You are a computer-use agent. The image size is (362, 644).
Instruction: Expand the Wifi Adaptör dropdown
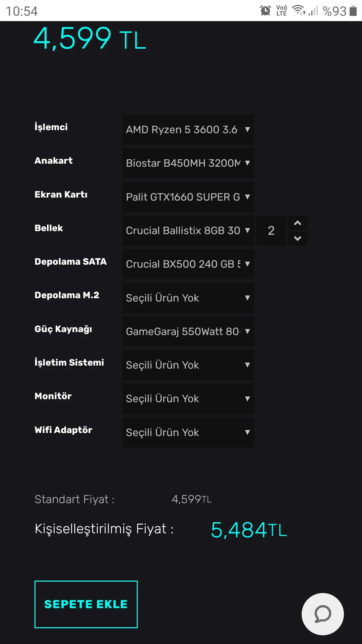tap(188, 433)
